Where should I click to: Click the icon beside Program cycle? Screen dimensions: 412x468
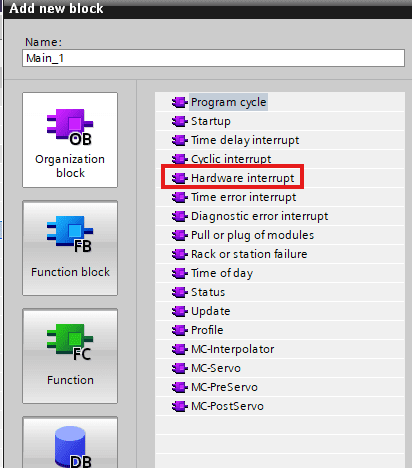click(180, 102)
